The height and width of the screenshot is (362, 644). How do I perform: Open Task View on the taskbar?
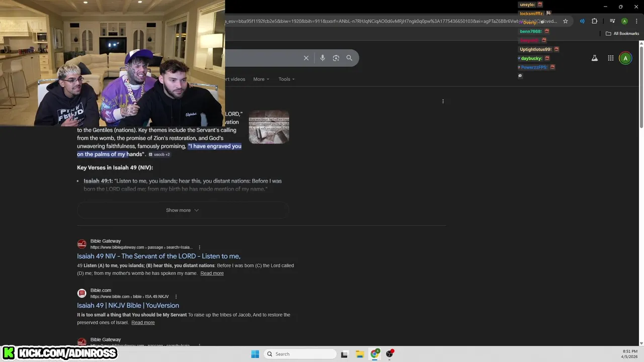[x=344, y=354]
